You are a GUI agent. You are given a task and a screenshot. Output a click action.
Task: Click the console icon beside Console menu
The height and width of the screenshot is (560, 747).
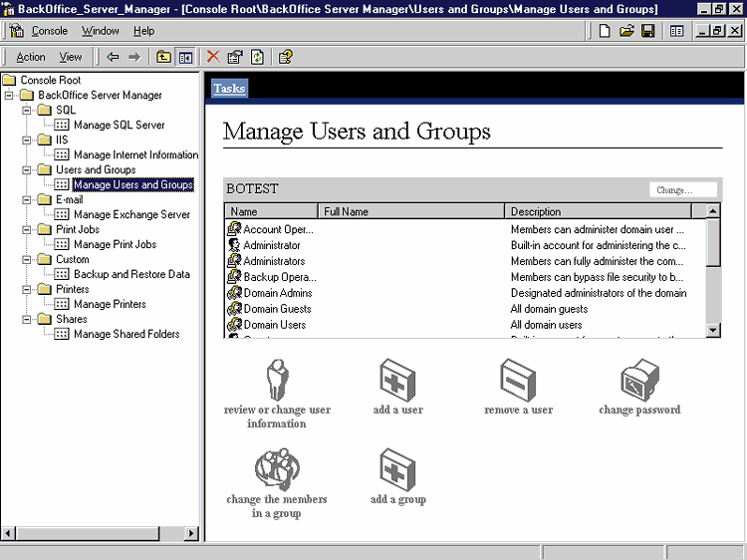click(x=16, y=31)
